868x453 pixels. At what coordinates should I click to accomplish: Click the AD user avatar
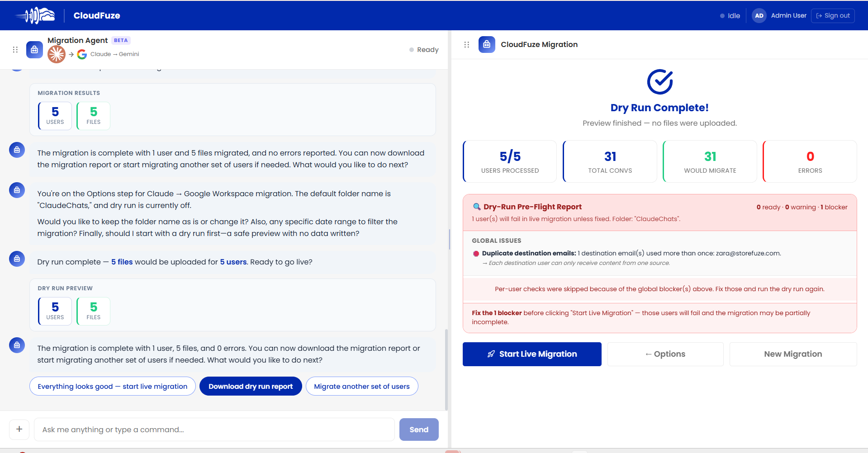759,15
